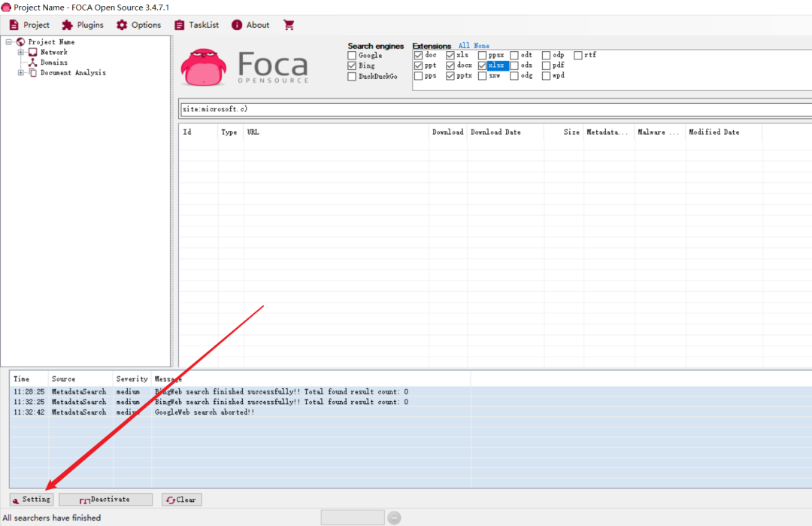
Task: Click the Setting button
Action: tap(32, 500)
